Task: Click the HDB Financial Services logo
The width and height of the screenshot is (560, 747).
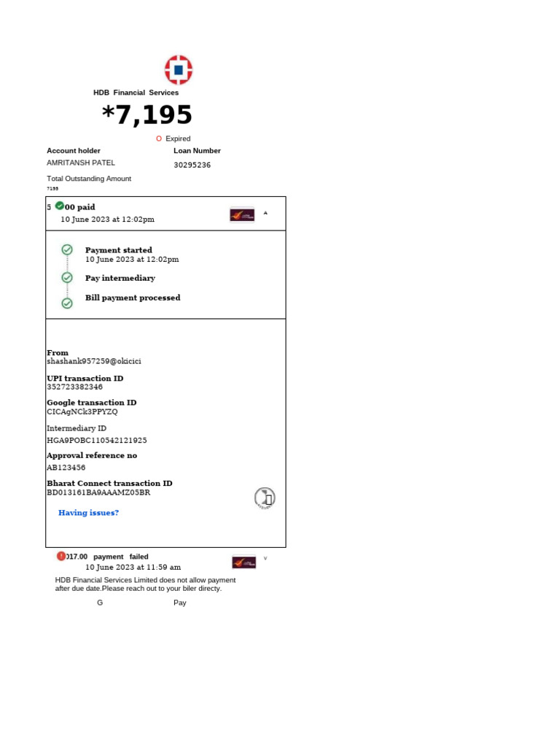Action: (x=179, y=70)
